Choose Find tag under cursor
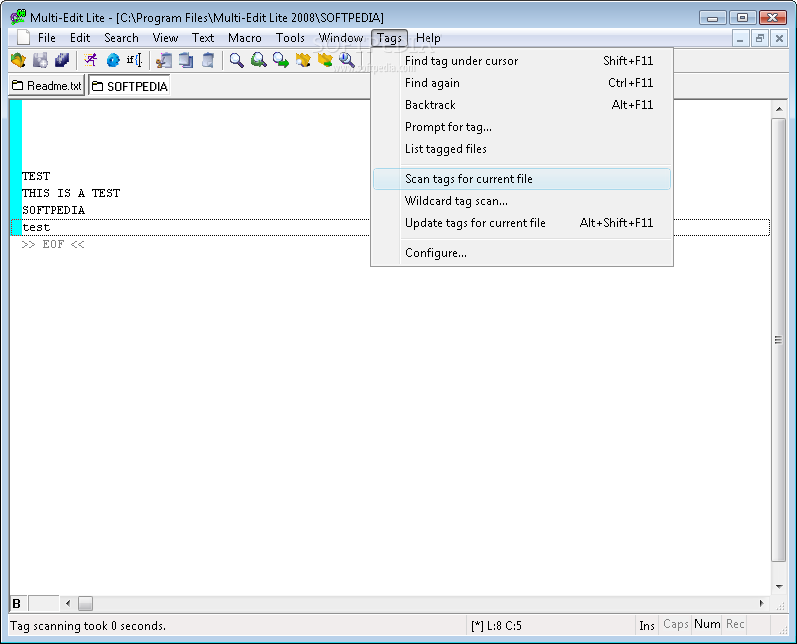The height and width of the screenshot is (644, 797). (522, 61)
